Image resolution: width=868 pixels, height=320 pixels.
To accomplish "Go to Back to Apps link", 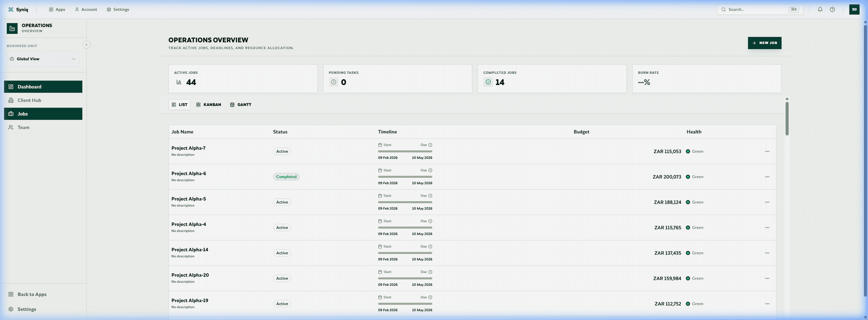I will [x=32, y=294].
